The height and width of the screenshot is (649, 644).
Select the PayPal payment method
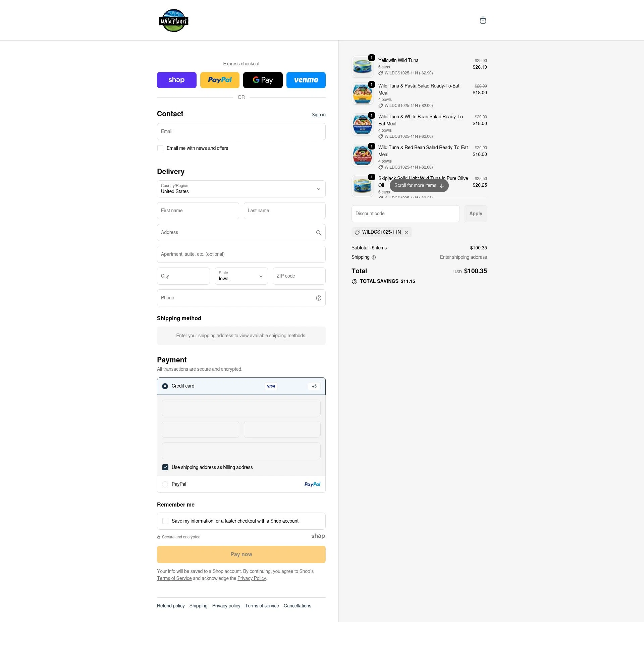(x=165, y=484)
